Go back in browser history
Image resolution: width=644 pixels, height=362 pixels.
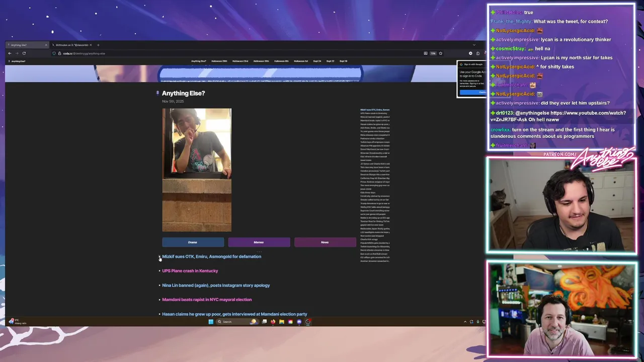point(10,53)
